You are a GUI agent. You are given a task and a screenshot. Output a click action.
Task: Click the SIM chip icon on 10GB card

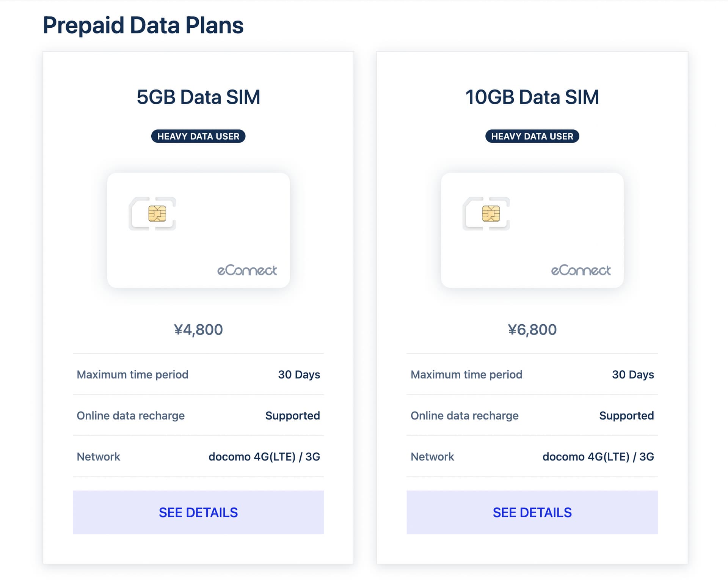[x=491, y=214]
